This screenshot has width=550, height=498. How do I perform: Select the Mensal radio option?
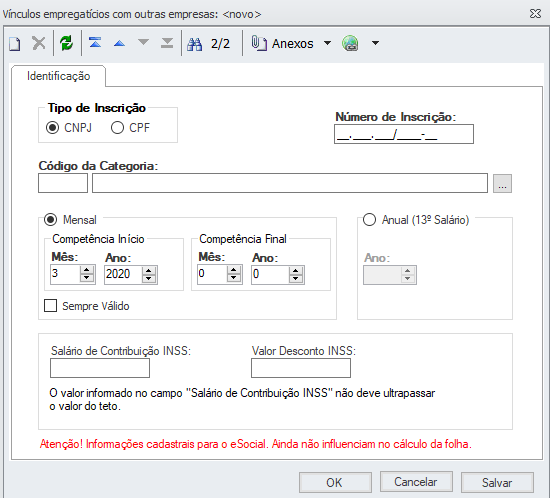[x=51, y=220]
